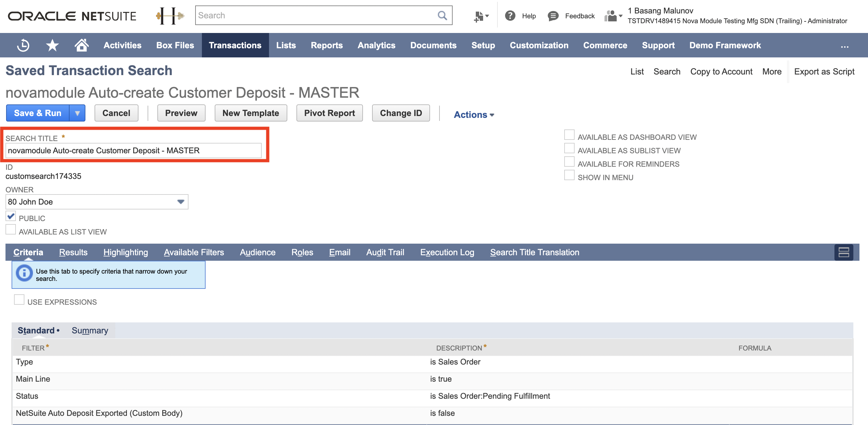Image resolution: width=868 pixels, height=425 pixels.
Task: Open the Shortcuts star icon
Action: 52,45
